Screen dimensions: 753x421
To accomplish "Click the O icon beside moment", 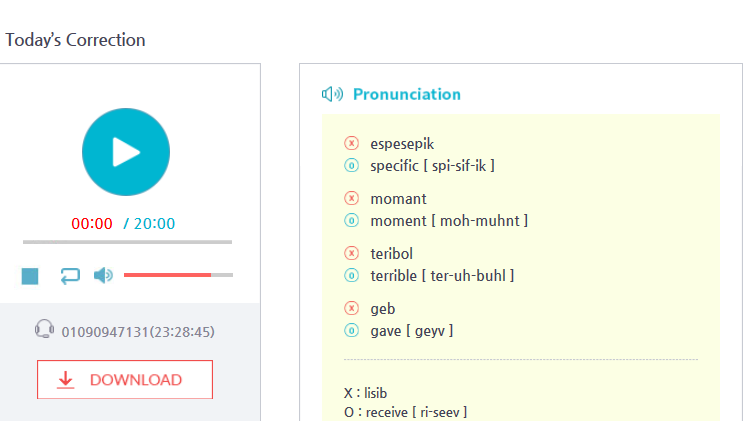I will [x=352, y=220].
